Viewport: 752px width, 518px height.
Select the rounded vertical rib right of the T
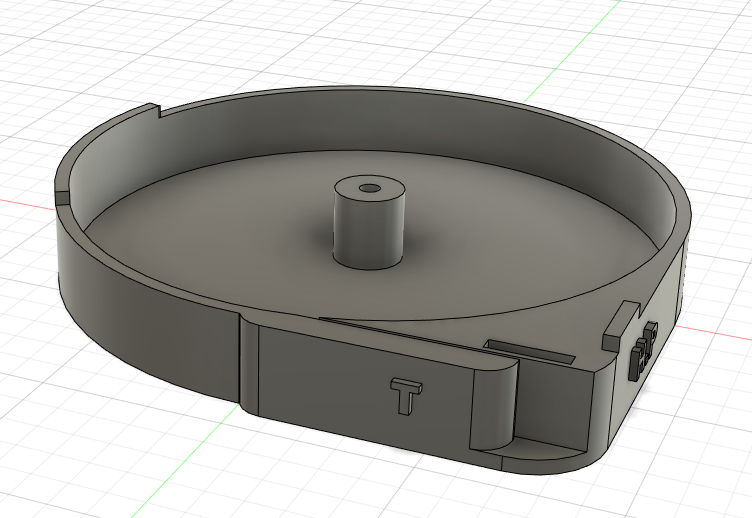pos(494,405)
